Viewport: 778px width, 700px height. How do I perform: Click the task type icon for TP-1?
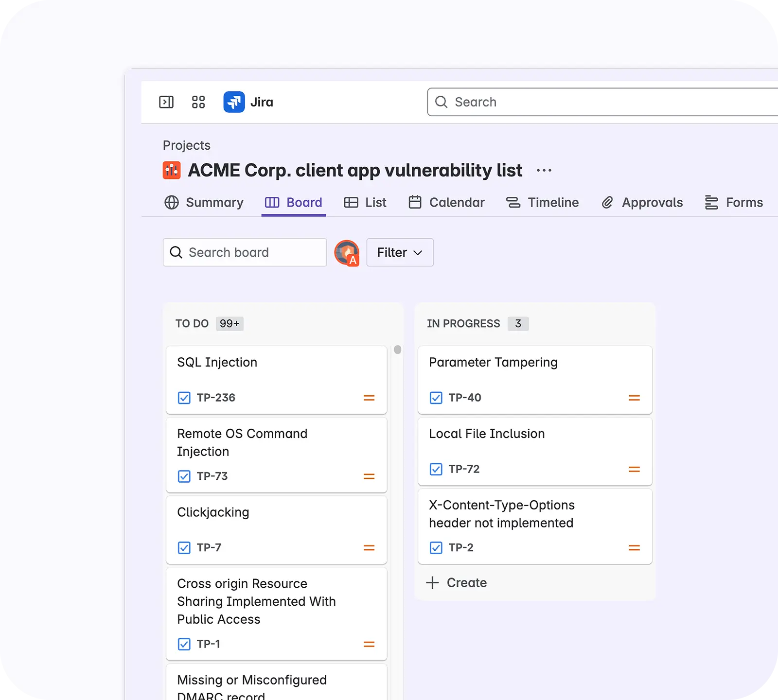point(184,644)
